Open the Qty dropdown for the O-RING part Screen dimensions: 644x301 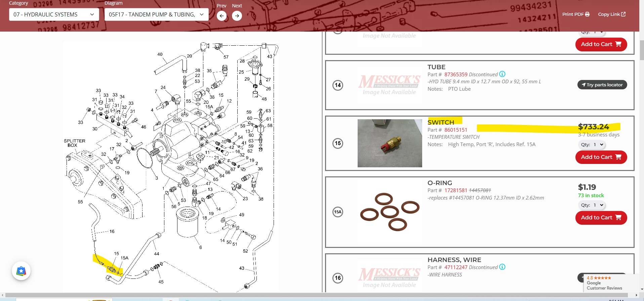click(592, 205)
